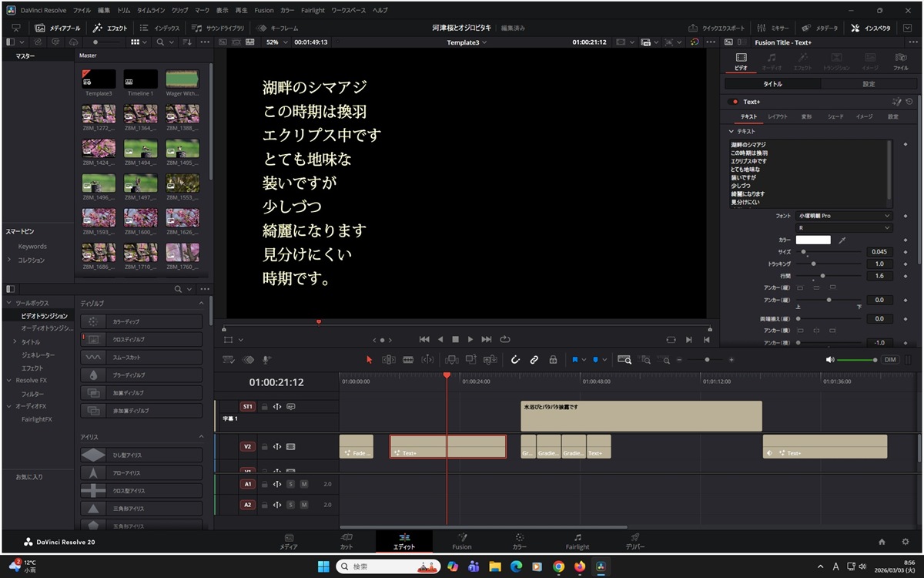Switch to the レイアウト tab in inspector
The width and height of the screenshot is (924, 578).
point(778,117)
